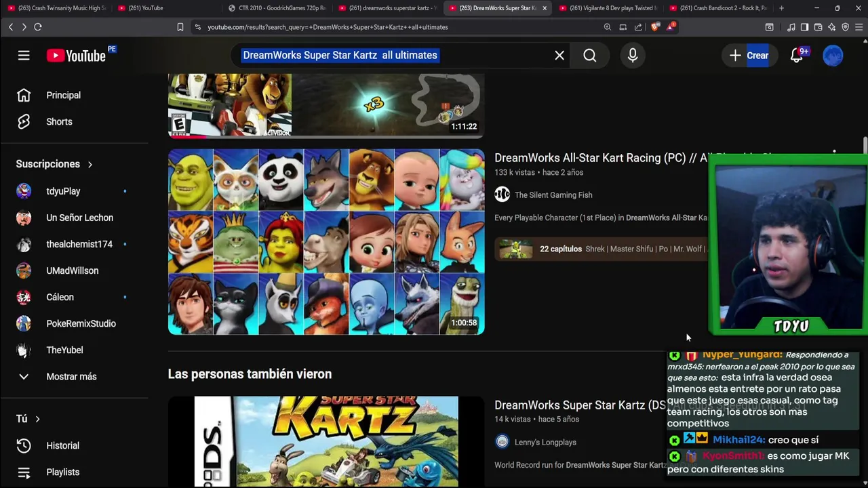Image resolution: width=868 pixels, height=488 pixels.
Task: Open the Brave Shields lion icon
Action: (654, 27)
